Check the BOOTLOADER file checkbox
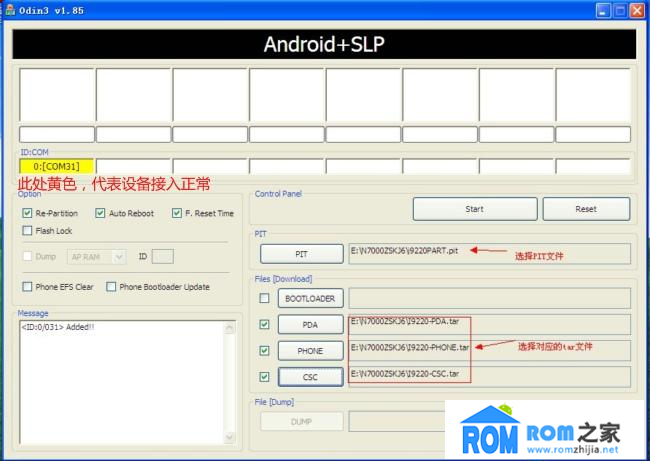This screenshot has height=461, width=650. (264, 298)
